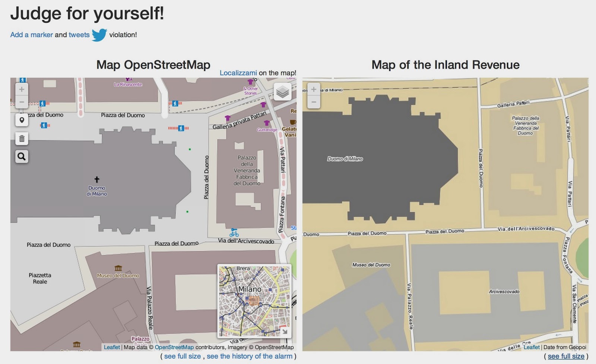Click 'Palazzo della Veneranda Fabbrica' label on Inland Revenue map

(x=525, y=126)
